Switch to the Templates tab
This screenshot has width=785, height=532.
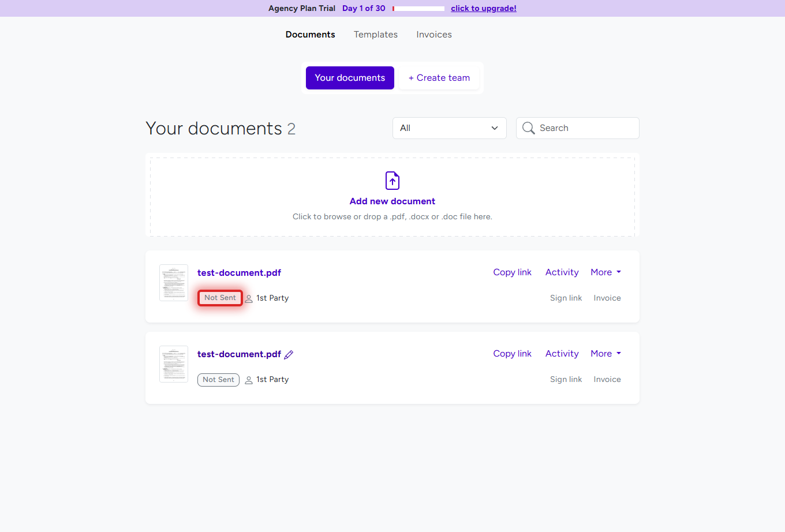coord(375,35)
